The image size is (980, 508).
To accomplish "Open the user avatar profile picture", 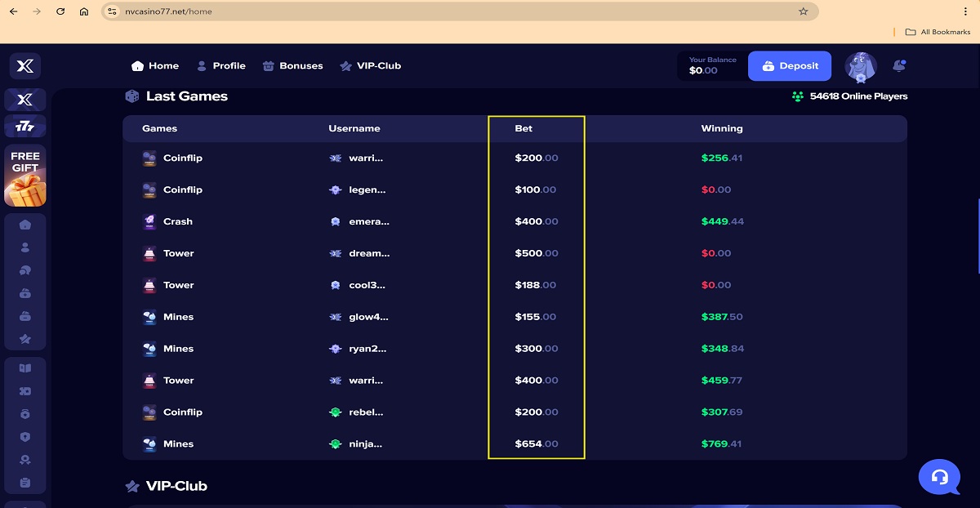I will [860, 67].
